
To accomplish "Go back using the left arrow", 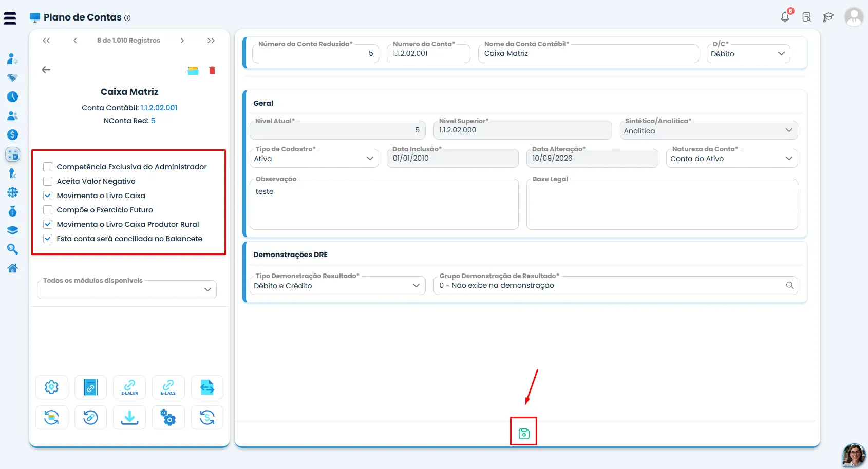I will [46, 70].
